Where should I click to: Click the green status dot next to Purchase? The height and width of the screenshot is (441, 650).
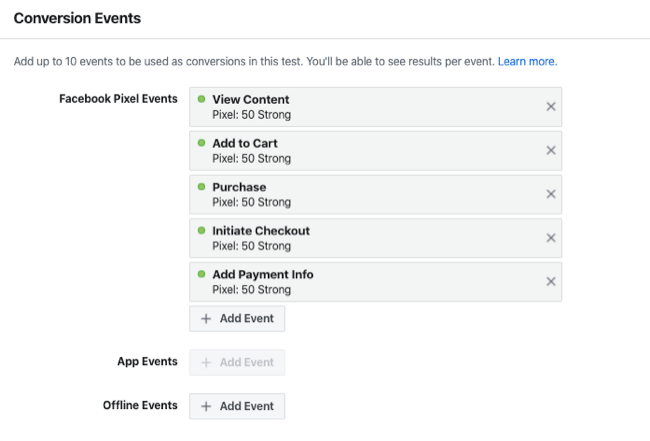(x=201, y=187)
